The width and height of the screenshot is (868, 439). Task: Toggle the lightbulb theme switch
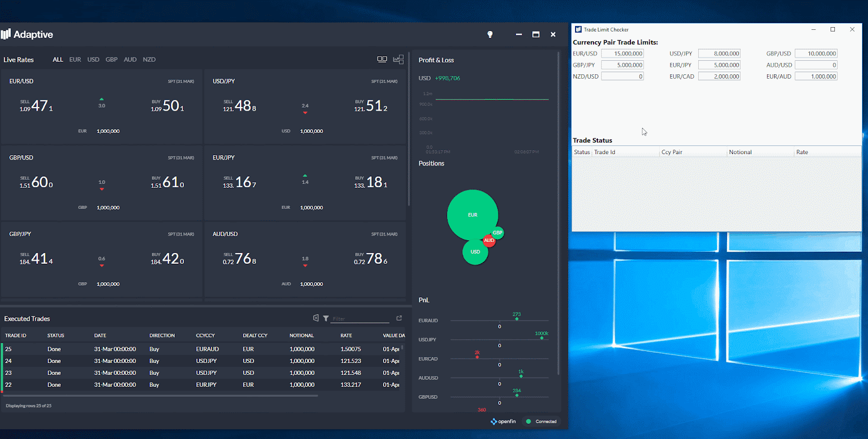click(490, 34)
